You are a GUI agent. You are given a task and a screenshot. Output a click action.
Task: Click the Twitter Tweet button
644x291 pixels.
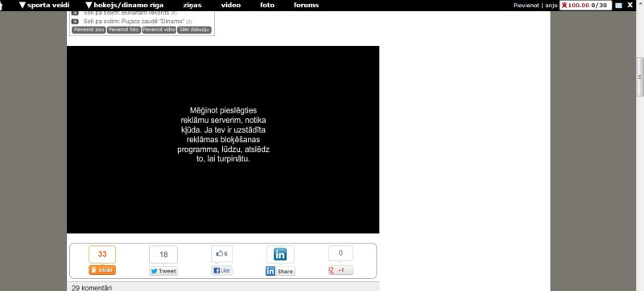[163, 271]
